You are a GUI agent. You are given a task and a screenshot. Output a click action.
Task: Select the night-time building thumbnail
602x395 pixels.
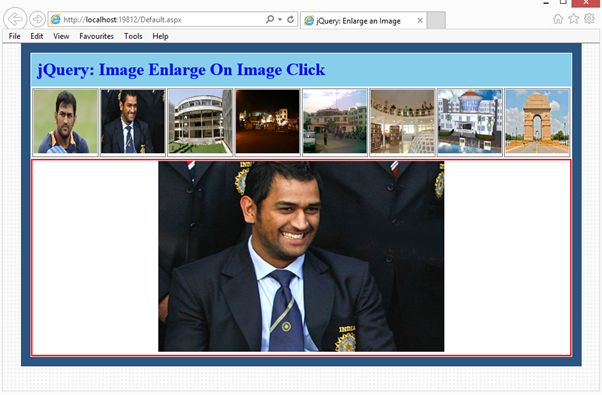coord(268,122)
